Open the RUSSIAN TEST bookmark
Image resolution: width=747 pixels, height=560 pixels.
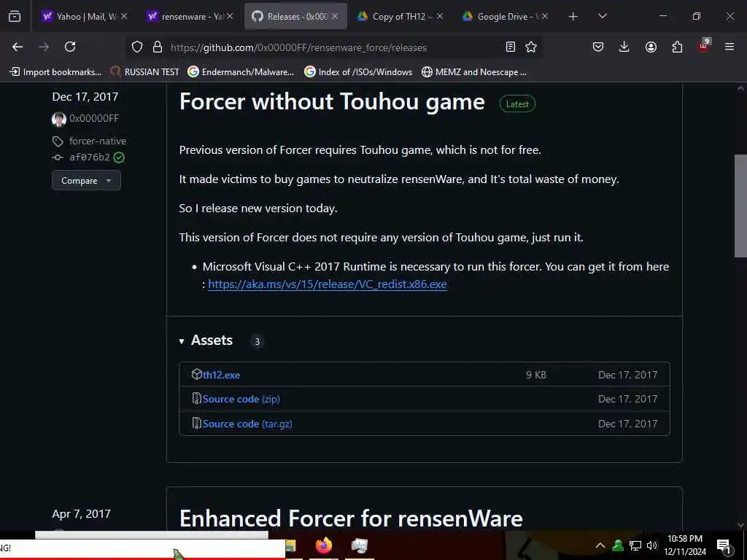coord(145,72)
